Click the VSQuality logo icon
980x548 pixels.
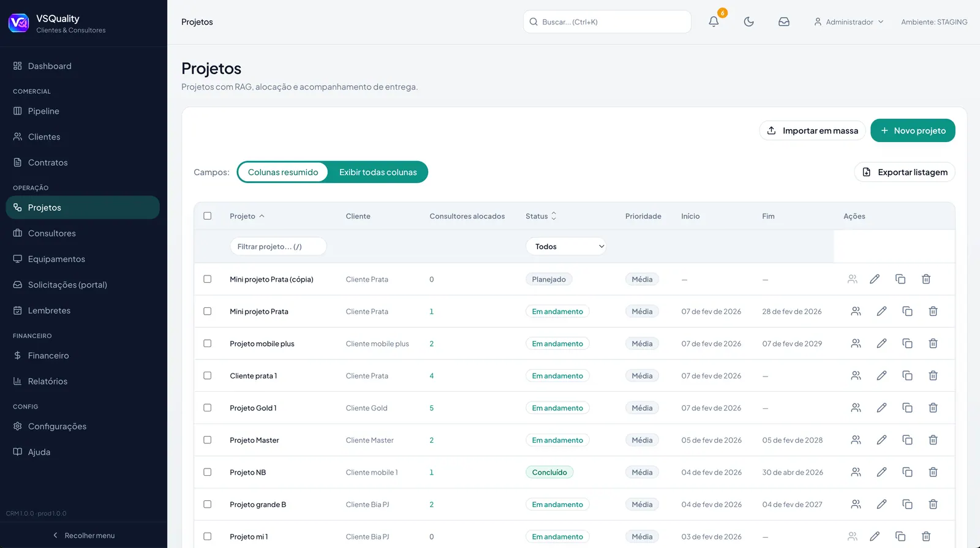[x=18, y=23]
